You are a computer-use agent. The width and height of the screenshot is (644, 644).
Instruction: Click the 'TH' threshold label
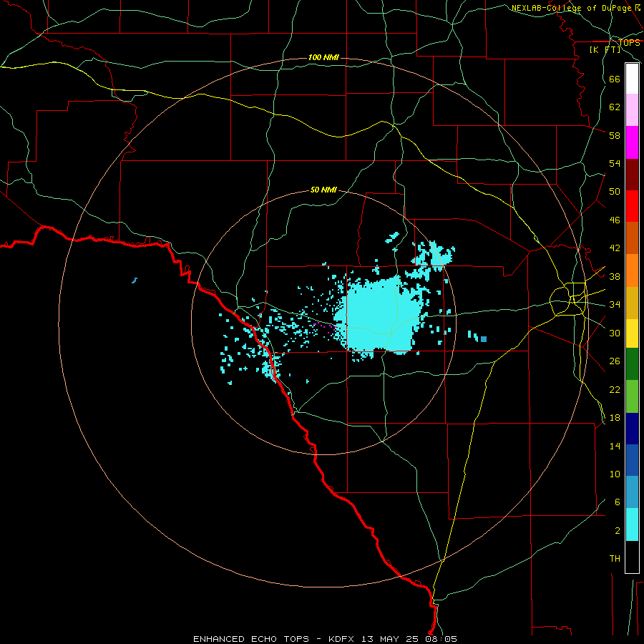[615, 559]
